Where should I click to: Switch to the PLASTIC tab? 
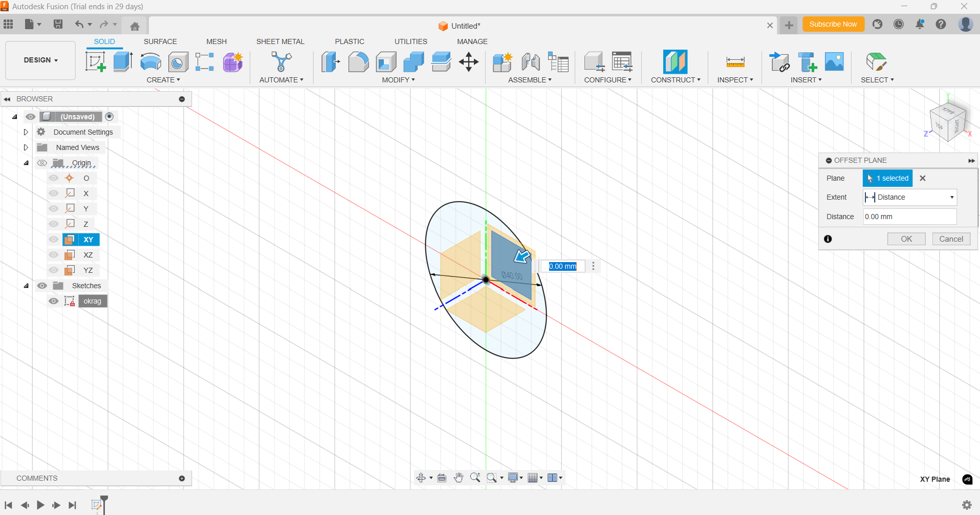pos(350,41)
